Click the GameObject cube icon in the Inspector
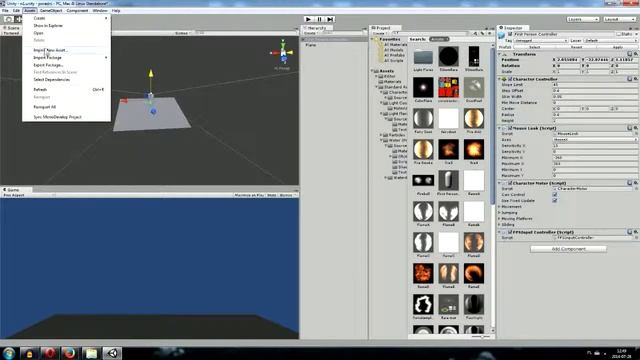640x360 pixels. [x=502, y=36]
